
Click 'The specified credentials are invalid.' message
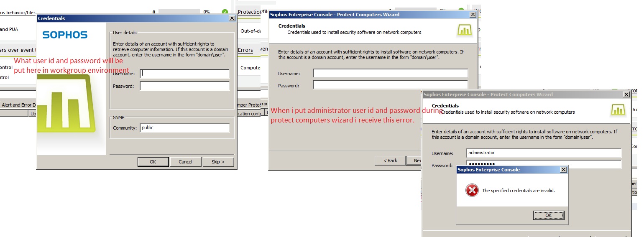click(519, 191)
